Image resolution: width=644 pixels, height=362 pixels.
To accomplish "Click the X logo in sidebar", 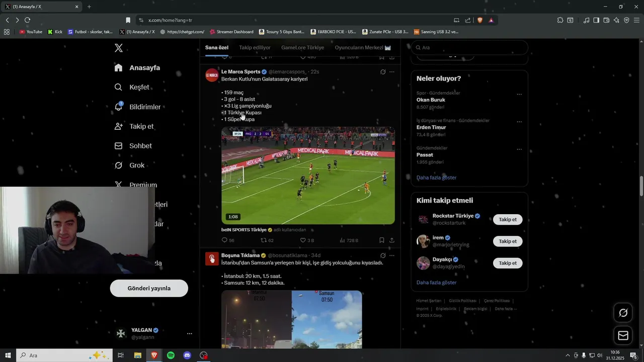I will [x=119, y=48].
